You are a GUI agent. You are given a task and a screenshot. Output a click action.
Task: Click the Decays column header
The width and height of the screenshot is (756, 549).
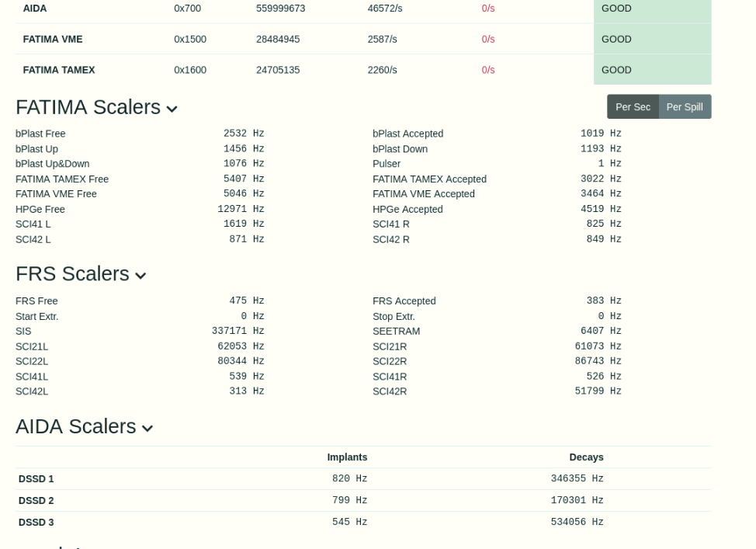[x=586, y=457]
